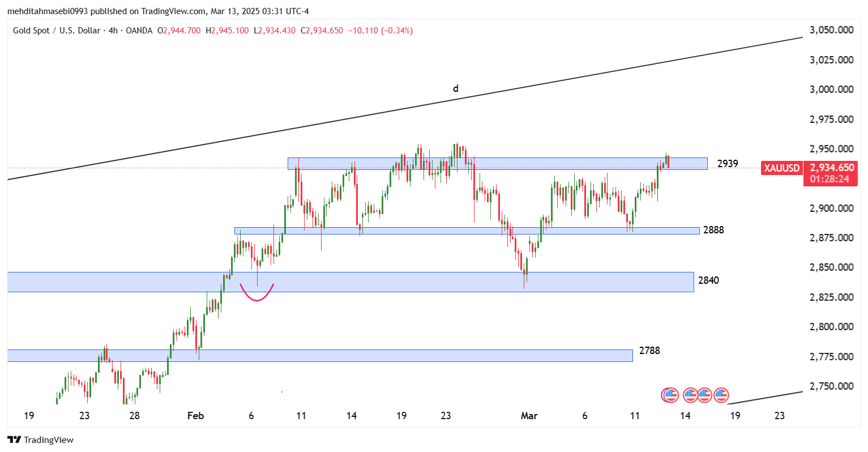The image size is (868, 452).
Task: Click the OANDA source label in the legend
Action: pos(138,31)
